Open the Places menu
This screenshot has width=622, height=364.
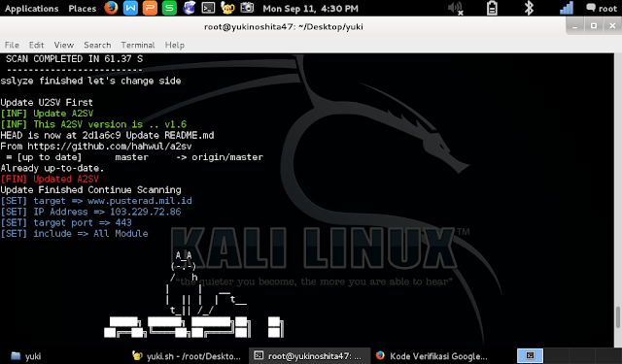82,9
